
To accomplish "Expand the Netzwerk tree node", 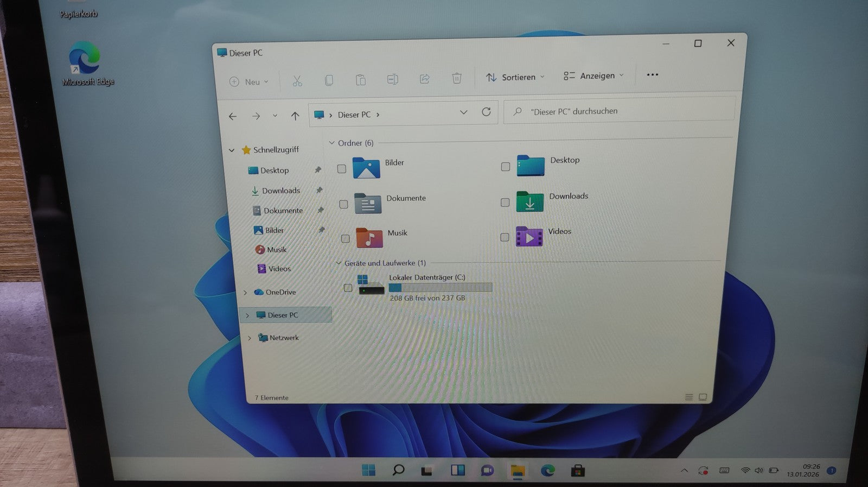I will click(249, 338).
